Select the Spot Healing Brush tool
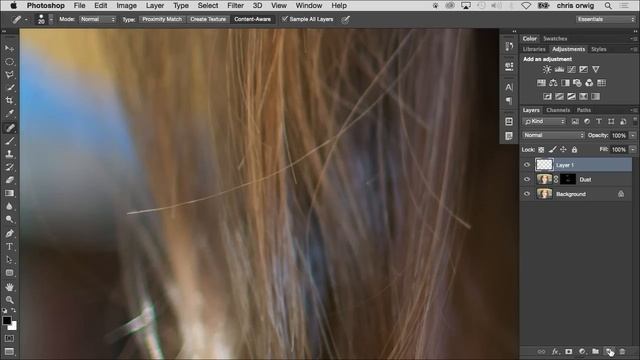Image resolution: width=640 pixels, height=360 pixels. click(x=9, y=128)
